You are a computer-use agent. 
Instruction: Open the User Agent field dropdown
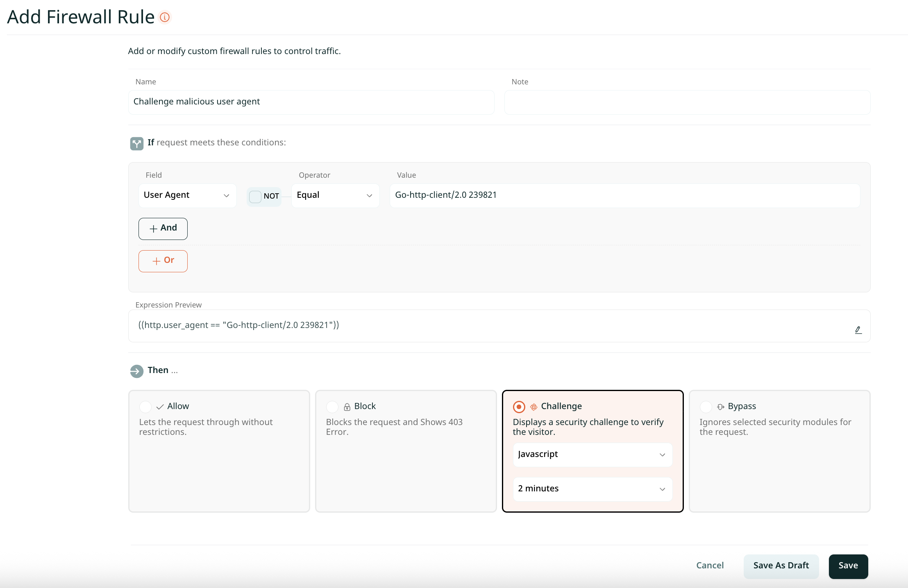point(187,195)
